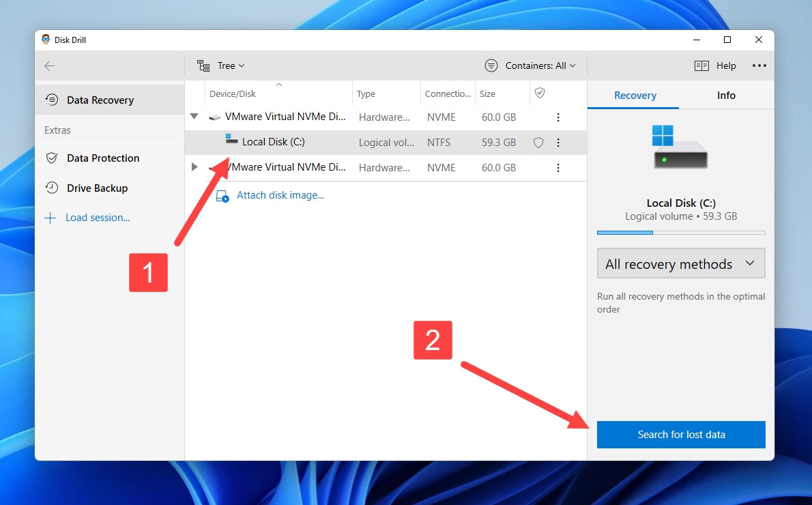Click the Data Recovery sidebar icon
The width and height of the screenshot is (812, 505).
(52, 100)
